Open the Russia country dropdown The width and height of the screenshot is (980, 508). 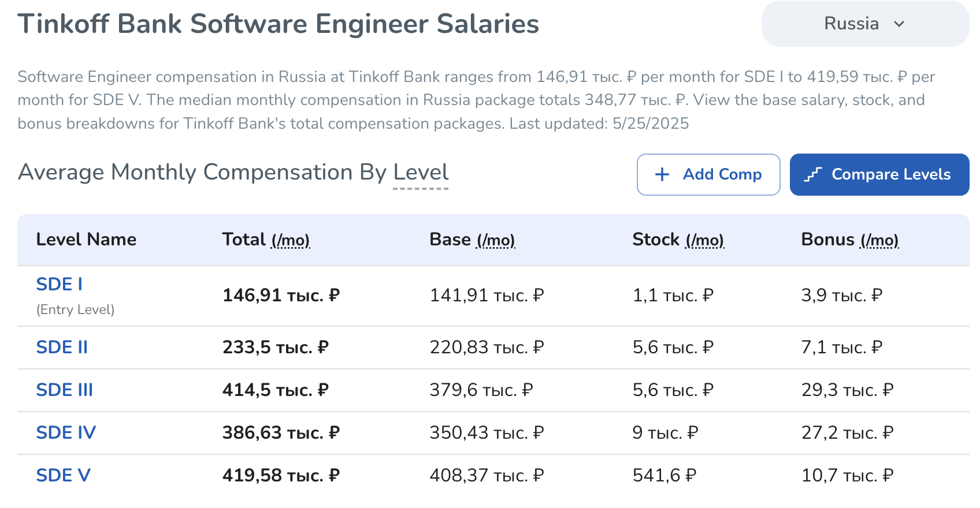[x=864, y=24]
